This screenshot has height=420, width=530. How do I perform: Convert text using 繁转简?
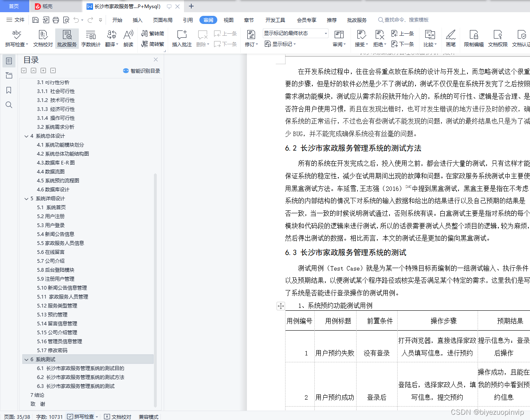point(153,34)
